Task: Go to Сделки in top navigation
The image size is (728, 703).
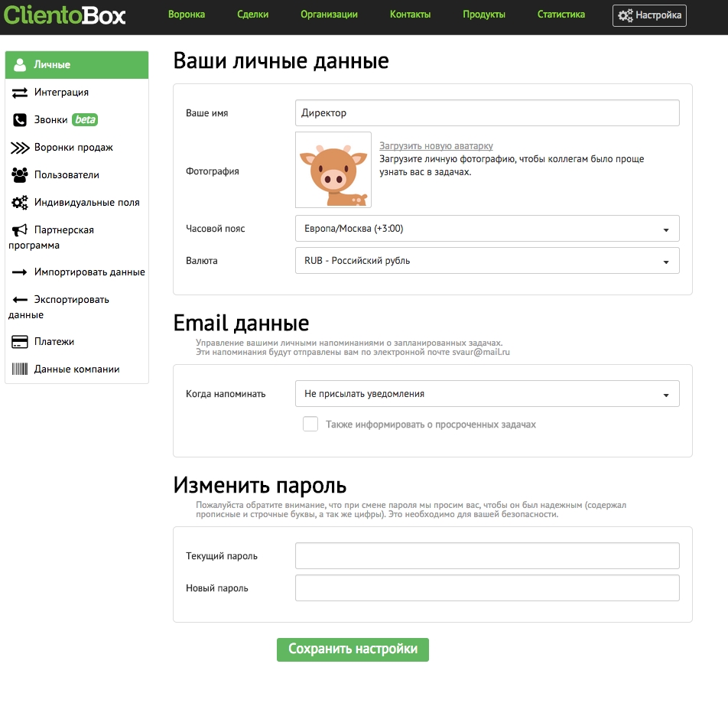Action: 252,15
